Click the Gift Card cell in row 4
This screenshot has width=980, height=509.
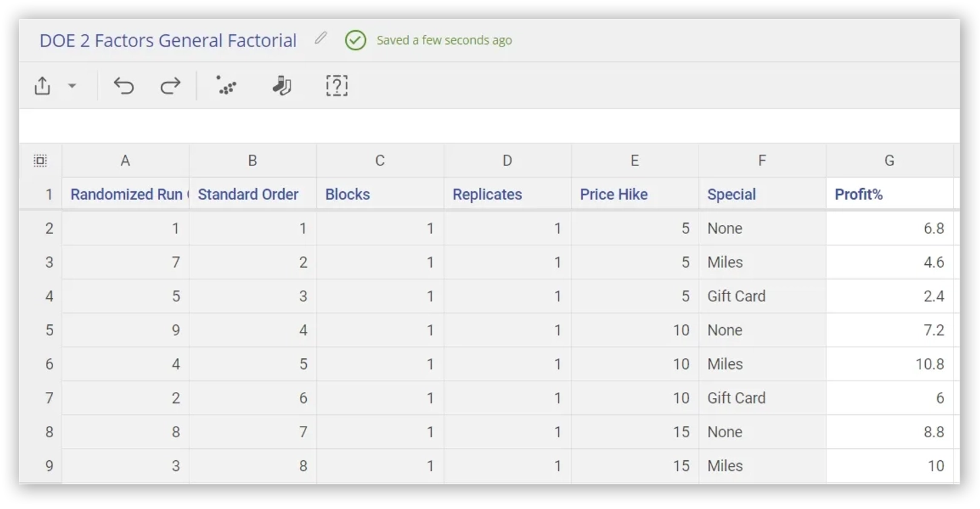(x=762, y=296)
